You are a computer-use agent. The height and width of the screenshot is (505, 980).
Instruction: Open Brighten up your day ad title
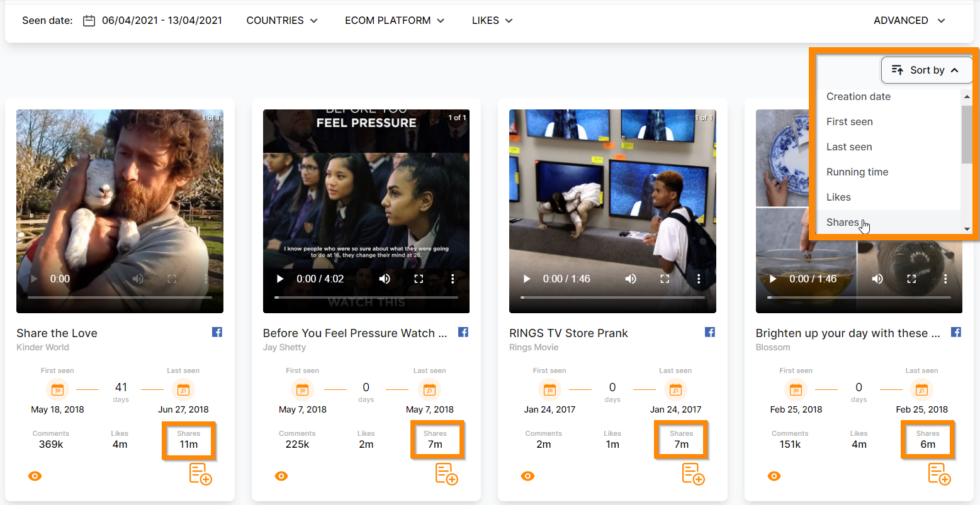click(x=848, y=333)
